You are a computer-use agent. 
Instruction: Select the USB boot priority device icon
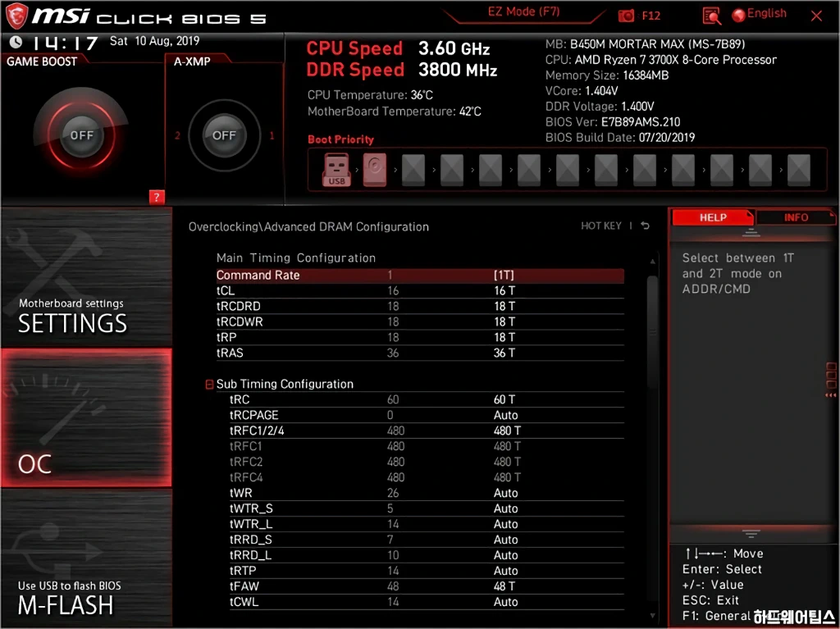pyautogui.click(x=336, y=170)
